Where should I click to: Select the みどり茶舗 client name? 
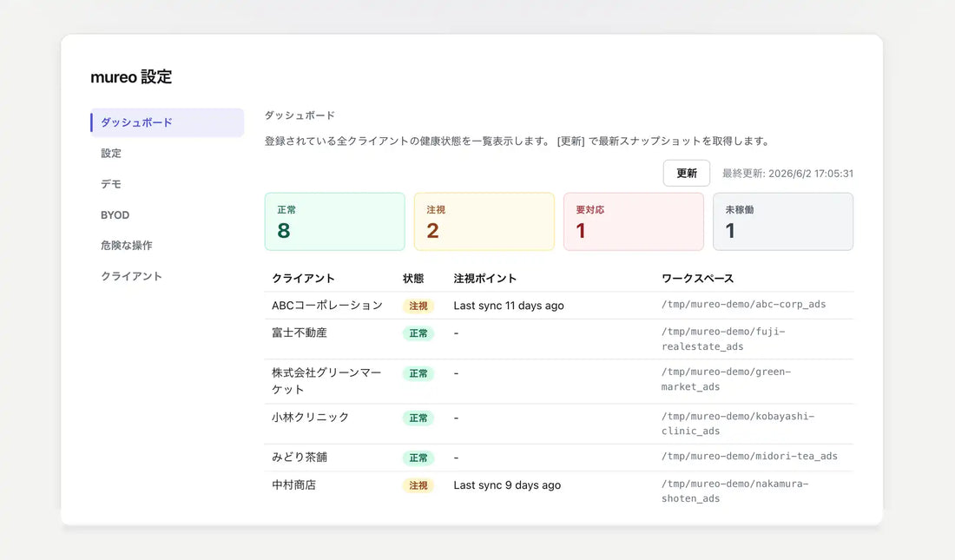[x=300, y=457]
